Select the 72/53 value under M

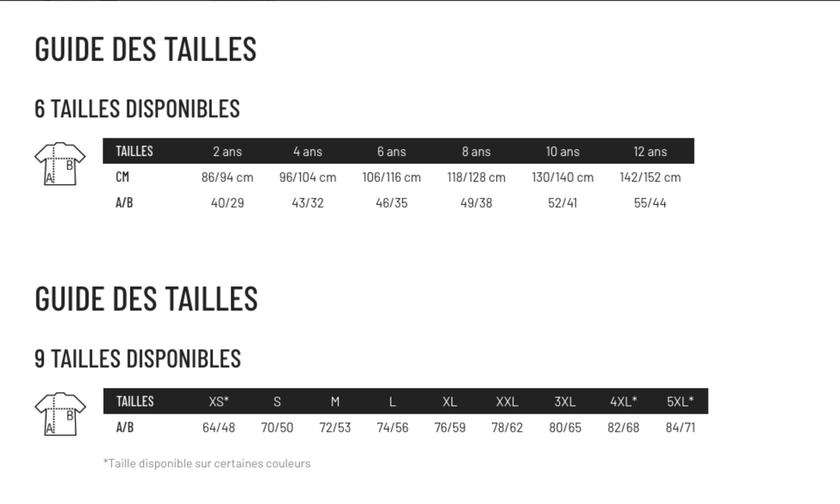[x=335, y=427]
